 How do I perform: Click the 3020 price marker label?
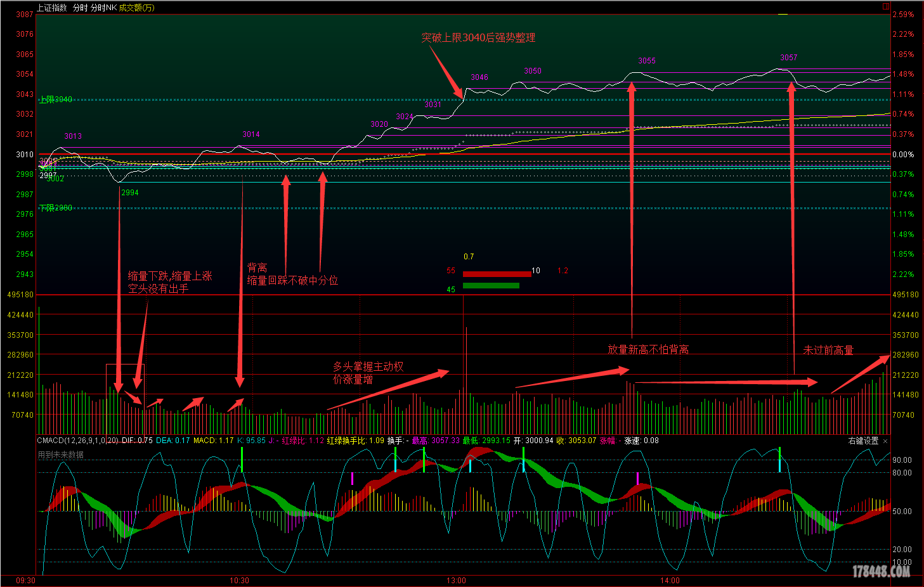pos(379,124)
